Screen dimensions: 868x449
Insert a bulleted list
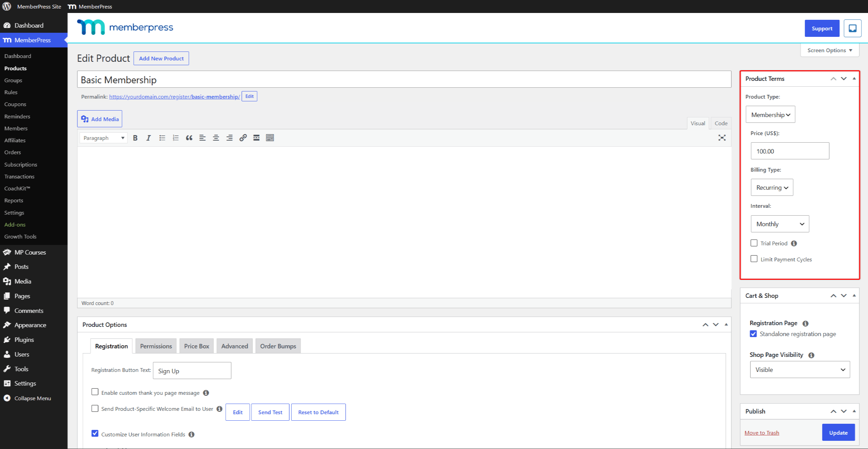162,138
